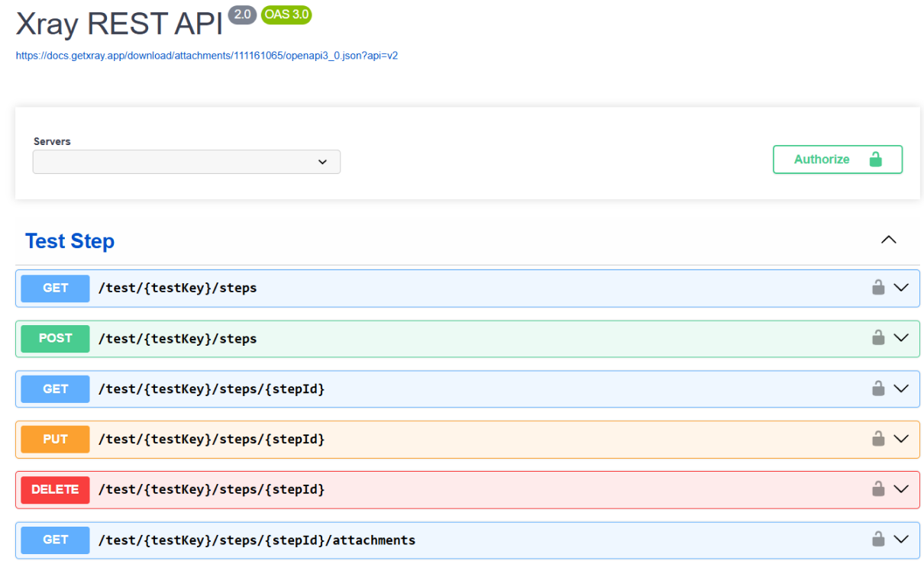Click the path text of the PUT /test/{testKey}/steps/{stepId} row
Viewport: 924px width, 561px height.
(212, 439)
